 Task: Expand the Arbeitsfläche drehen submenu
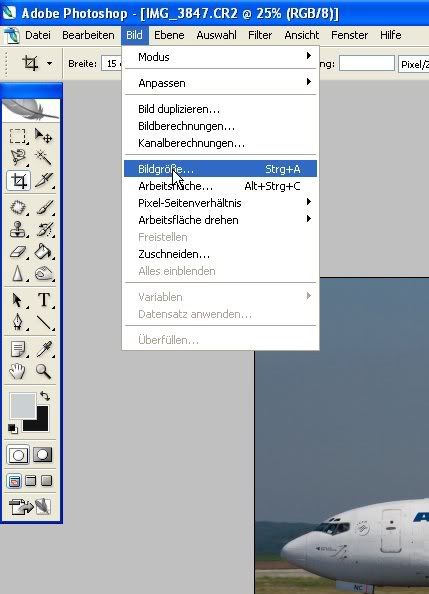(221, 220)
